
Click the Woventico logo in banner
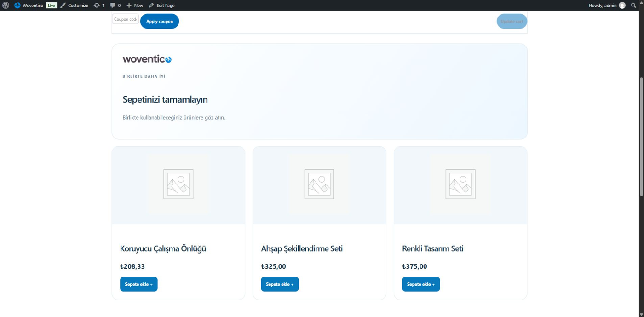point(147,59)
